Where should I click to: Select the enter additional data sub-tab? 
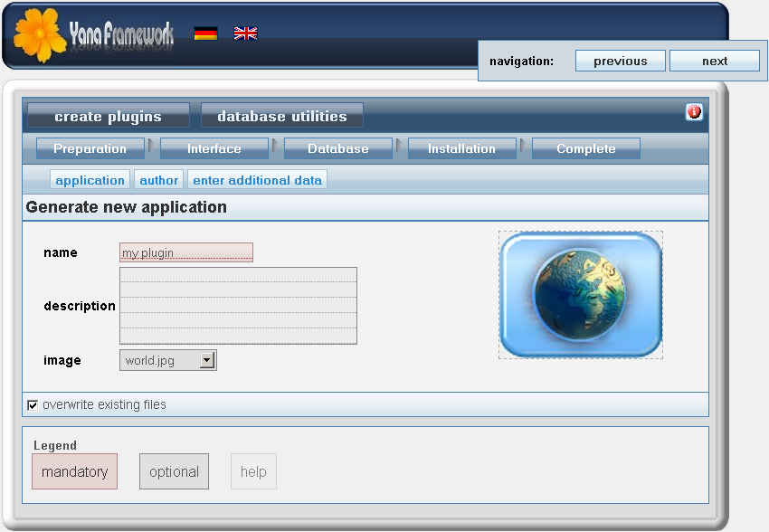[258, 180]
